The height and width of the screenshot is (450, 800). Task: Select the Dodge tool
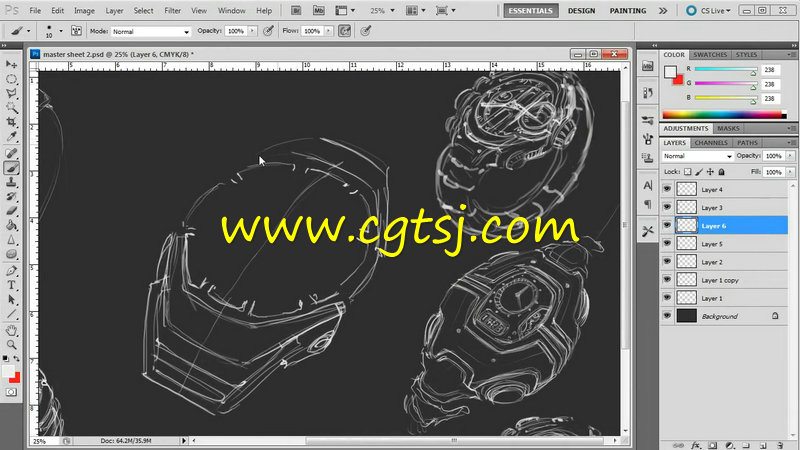(x=11, y=254)
